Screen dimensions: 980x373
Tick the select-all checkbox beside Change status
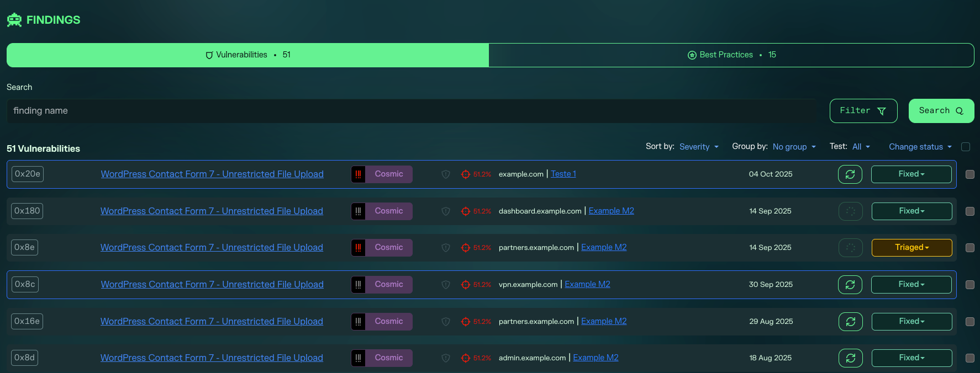click(966, 147)
